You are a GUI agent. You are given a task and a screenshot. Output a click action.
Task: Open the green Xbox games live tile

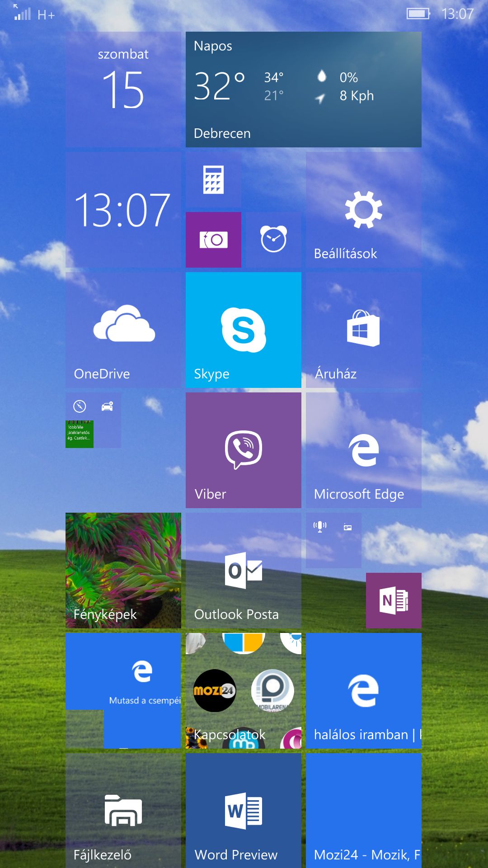coord(80,434)
